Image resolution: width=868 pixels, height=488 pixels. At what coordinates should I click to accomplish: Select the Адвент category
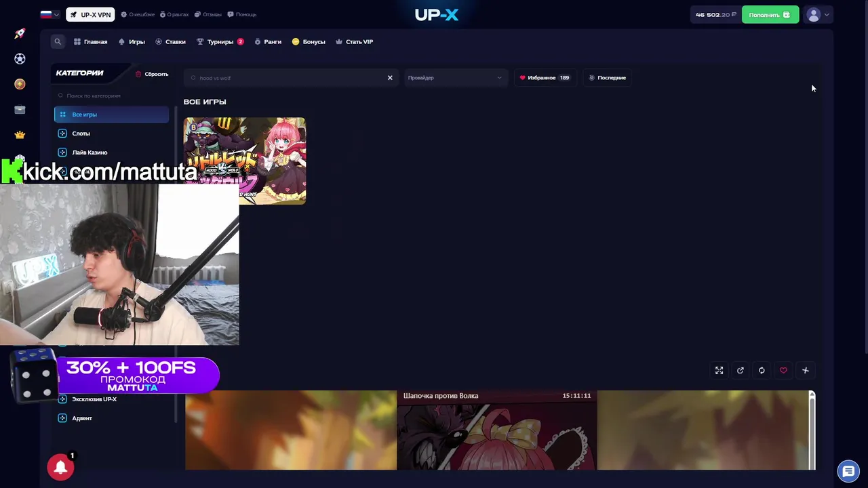pos(112,418)
